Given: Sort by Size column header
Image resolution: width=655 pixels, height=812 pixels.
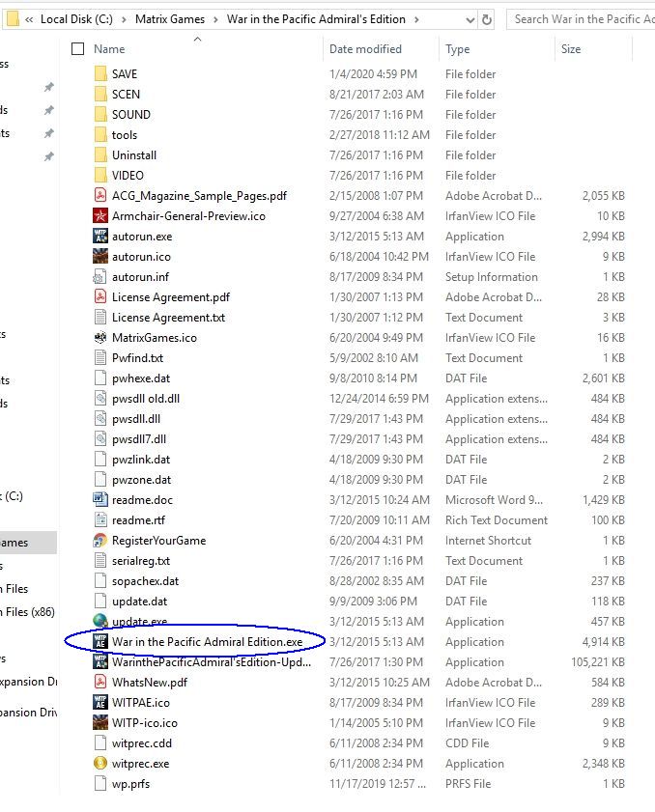Looking at the screenshot, I should click(x=571, y=48).
